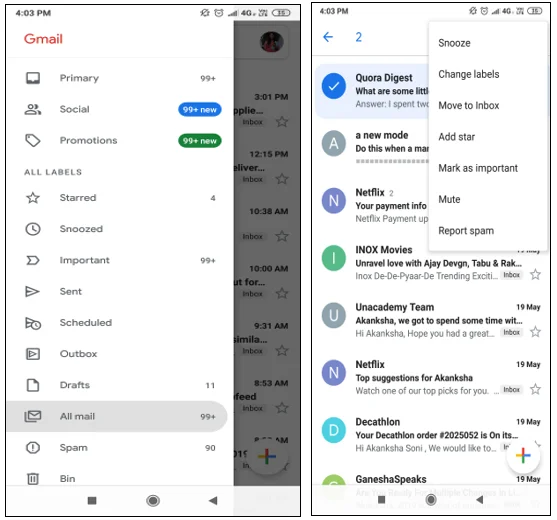Tap the Snoozed clock icon

(x=33, y=229)
